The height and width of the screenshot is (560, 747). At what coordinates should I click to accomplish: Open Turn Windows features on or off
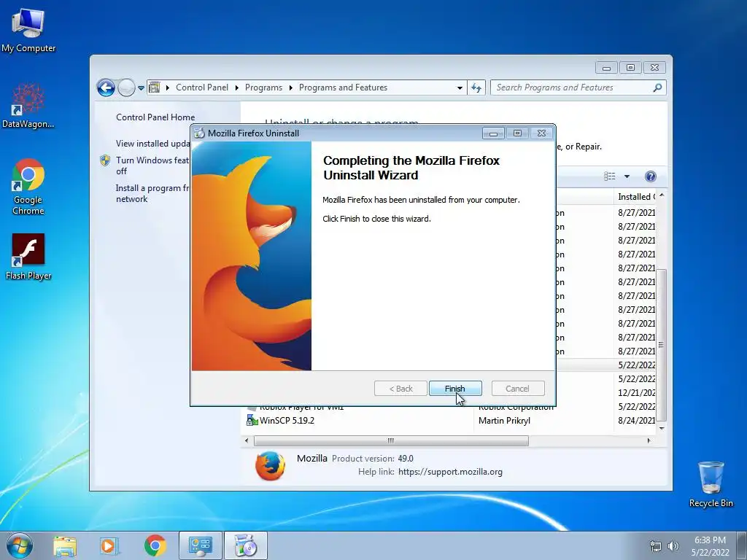152,166
